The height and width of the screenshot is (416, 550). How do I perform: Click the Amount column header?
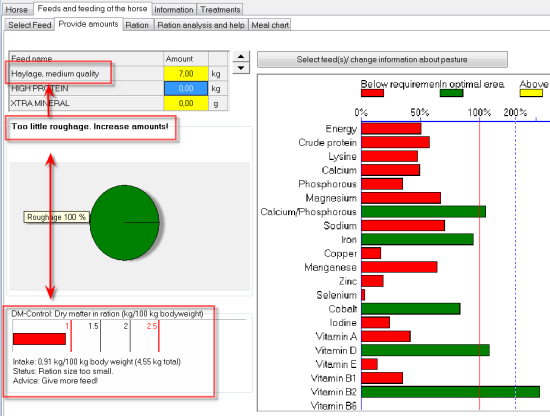[x=186, y=59]
